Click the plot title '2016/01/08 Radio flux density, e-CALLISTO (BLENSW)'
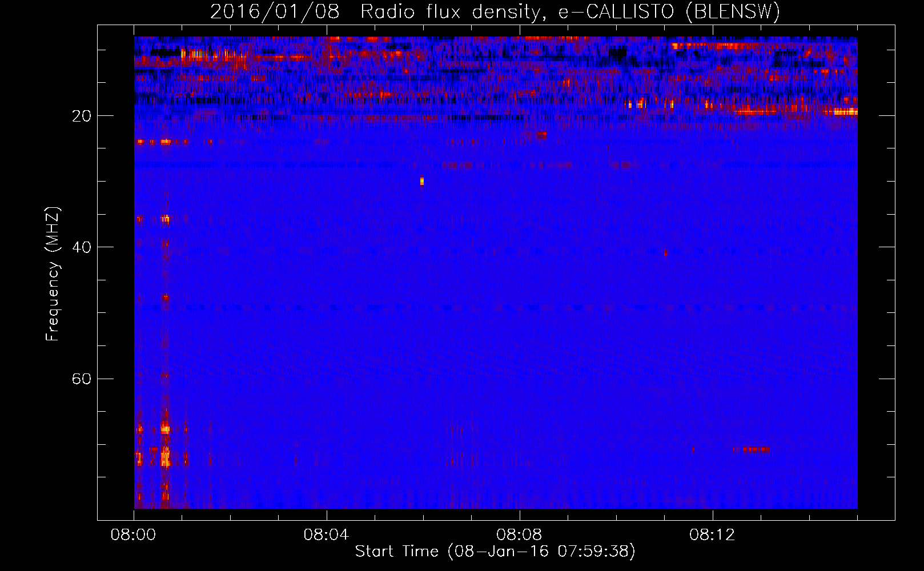The width and height of the screenshot is (924, 571). click(x=495, y=11)
